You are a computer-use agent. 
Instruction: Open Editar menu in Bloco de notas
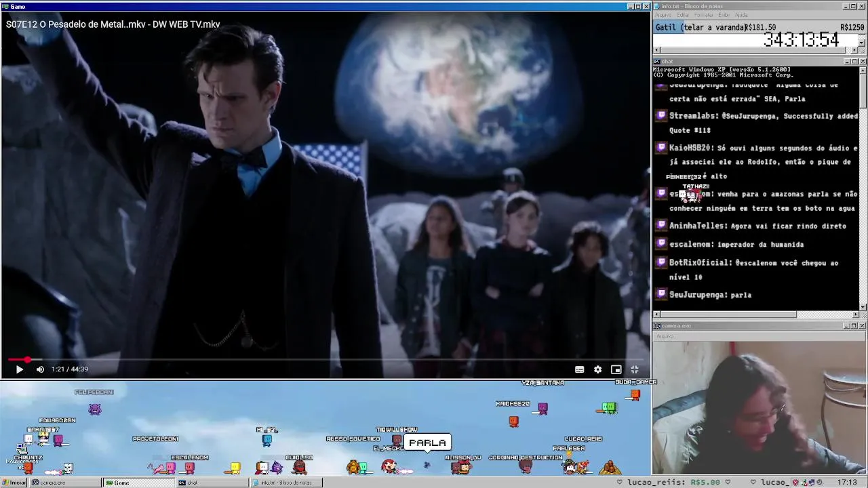682,15
